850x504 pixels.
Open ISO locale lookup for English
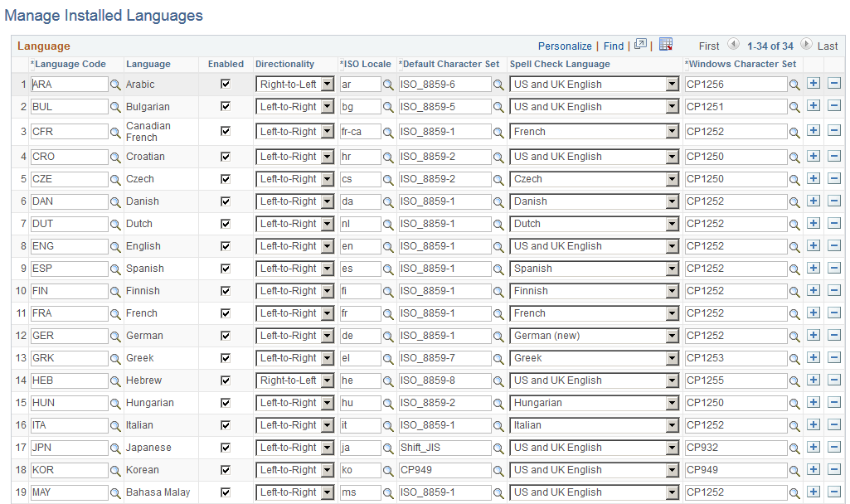coord(388,246)
